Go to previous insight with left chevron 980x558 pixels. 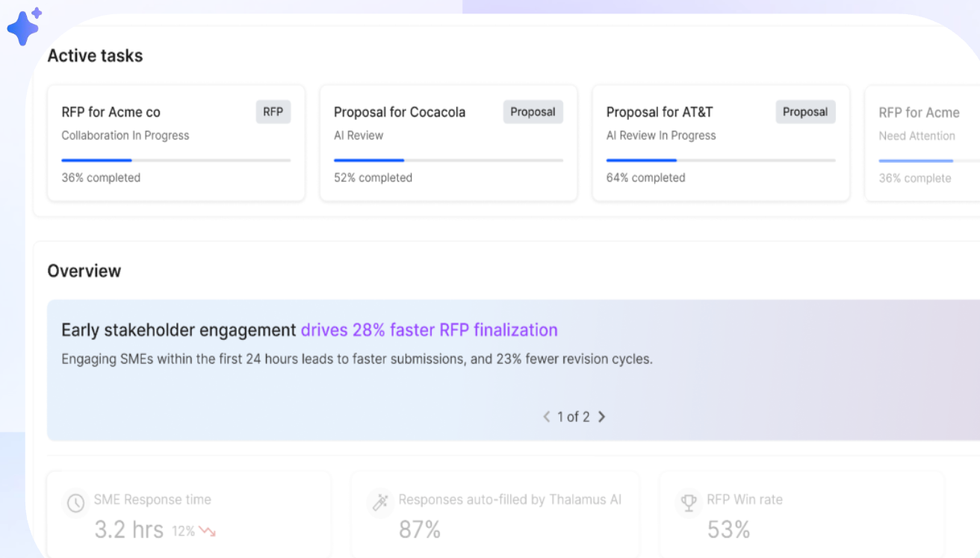(x=547, y=417)
